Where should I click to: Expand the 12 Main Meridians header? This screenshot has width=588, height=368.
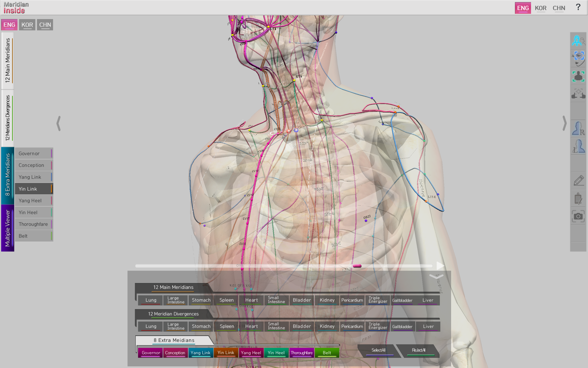[x=173, y=287]
